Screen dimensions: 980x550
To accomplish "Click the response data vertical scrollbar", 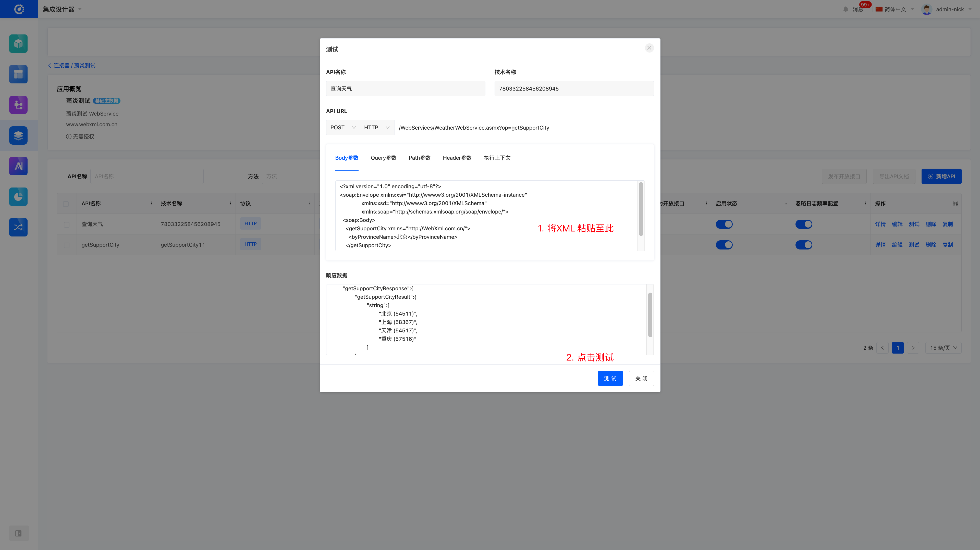I will (650, 315).
